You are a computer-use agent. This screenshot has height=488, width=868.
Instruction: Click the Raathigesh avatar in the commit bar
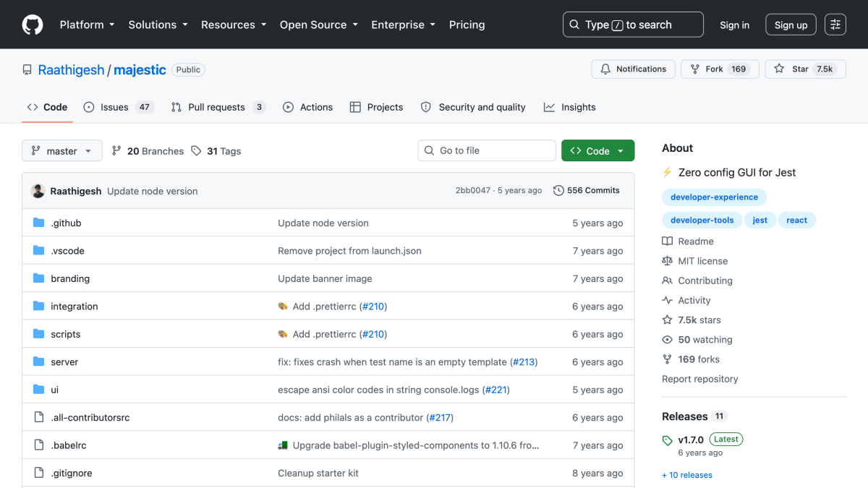point(38,191)
